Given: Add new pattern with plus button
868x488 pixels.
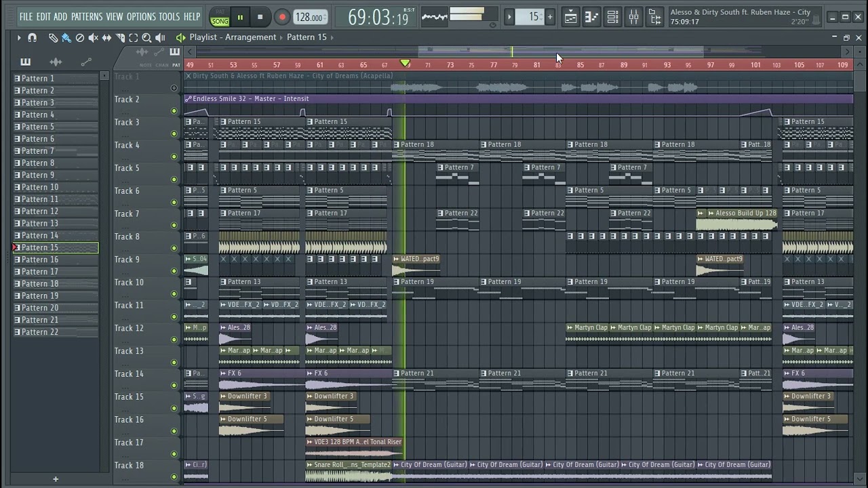Looking at the screenshot, I should point(549,17).
